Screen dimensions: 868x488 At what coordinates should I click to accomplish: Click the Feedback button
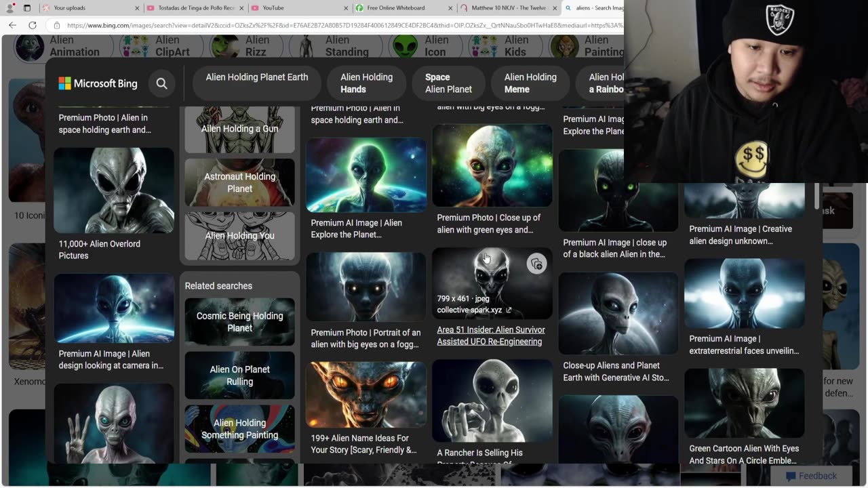pyautogui.click(x=811, y=476)
